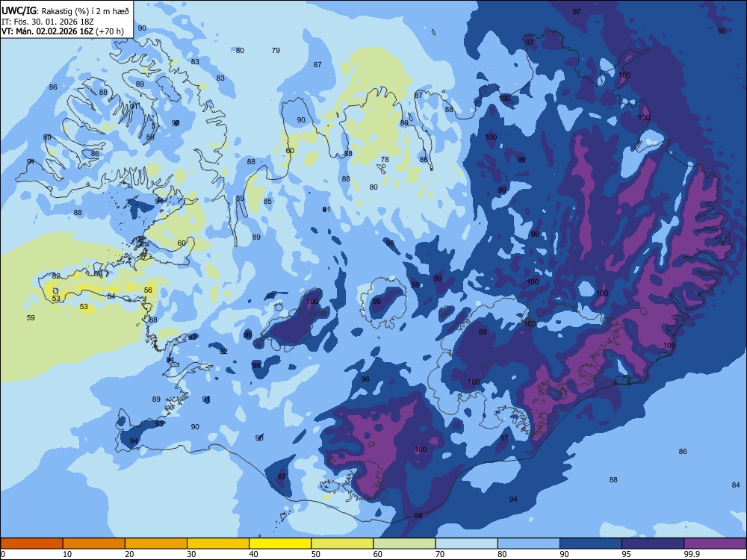Click the 30–40 golden yellow legend swatch
747x560 pixels.
(x=218, y=544)
